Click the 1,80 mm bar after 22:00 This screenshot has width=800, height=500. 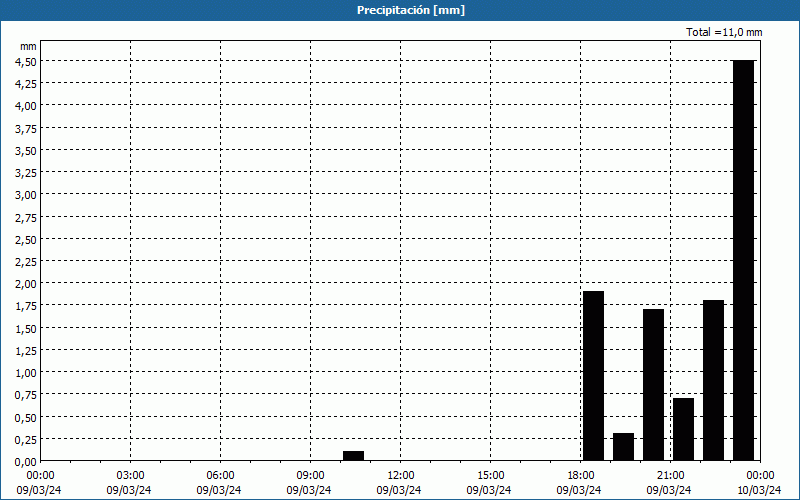click(x=713, y=380)
